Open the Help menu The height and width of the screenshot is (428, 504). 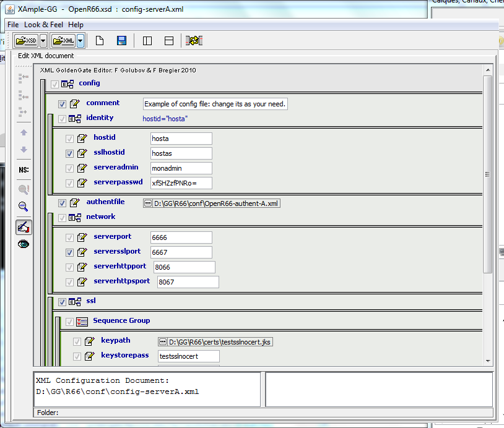76,25
